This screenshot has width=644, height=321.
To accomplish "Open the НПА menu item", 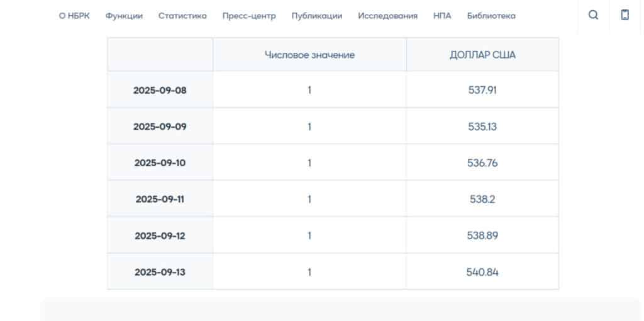I will (442, 16).
